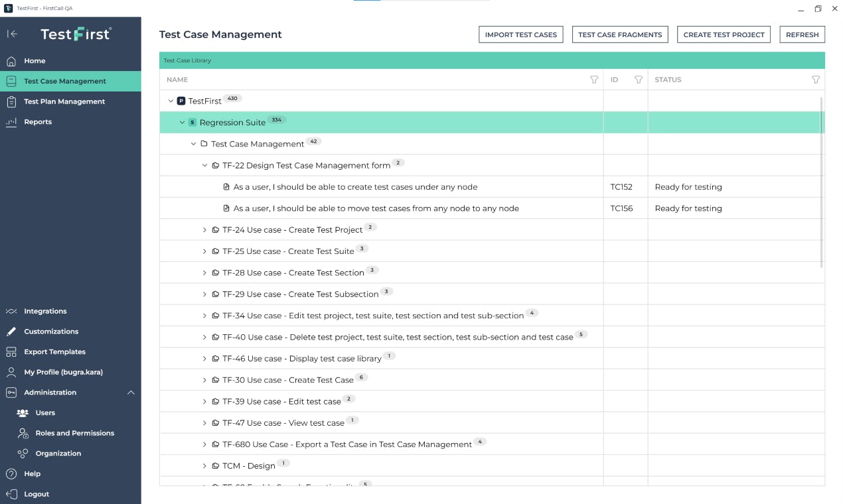Expand TF-29 Use case - Create Test Subsection
The width and height of the screenshot is (843, 504).
(x=205, y=294)
